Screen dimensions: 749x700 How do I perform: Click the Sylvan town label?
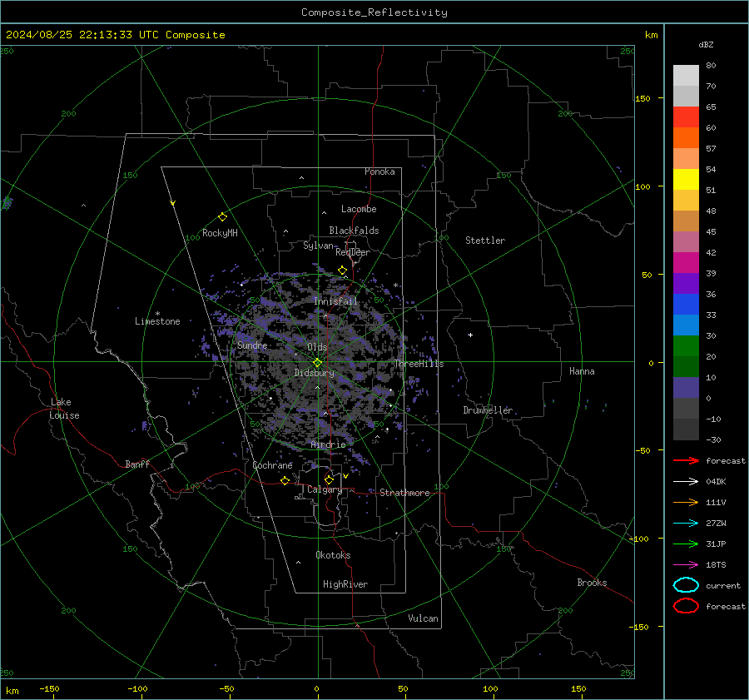[x=318, y=246]
